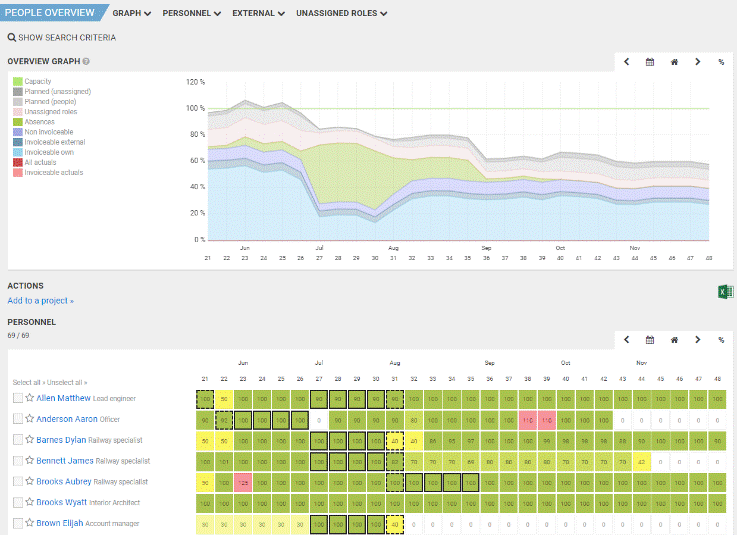Open Brown Elijah profile link

pos(60,523)
